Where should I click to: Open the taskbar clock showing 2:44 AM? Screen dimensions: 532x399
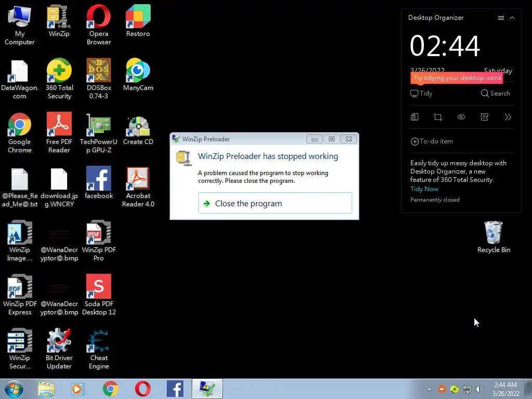(x=506, y=389)
